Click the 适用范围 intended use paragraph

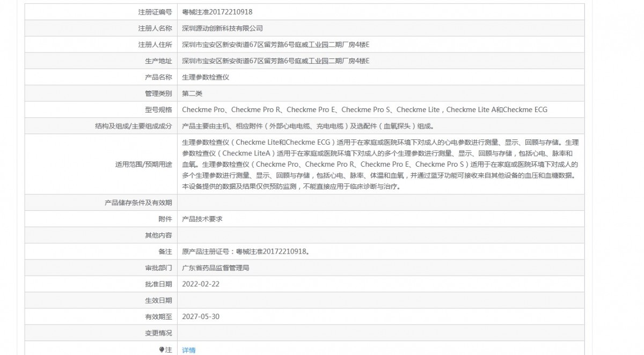click(381, 165)
